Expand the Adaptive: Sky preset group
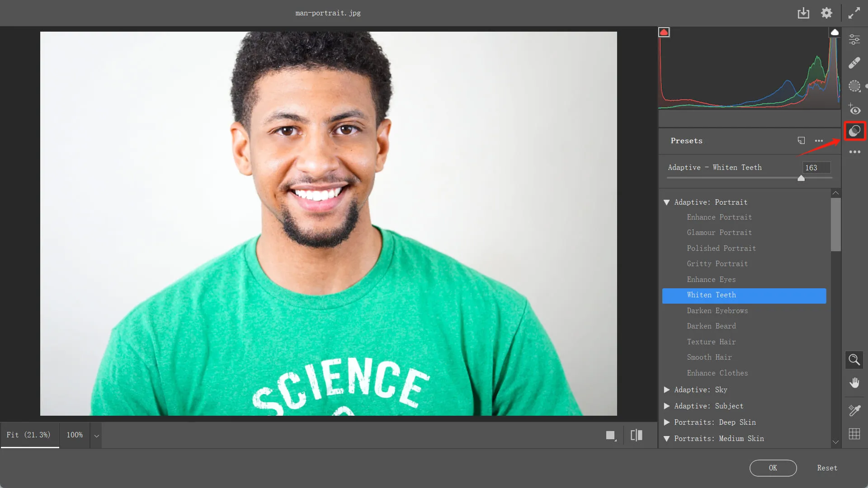The width and height of the screenshot is (868, 488). (666, 389)
